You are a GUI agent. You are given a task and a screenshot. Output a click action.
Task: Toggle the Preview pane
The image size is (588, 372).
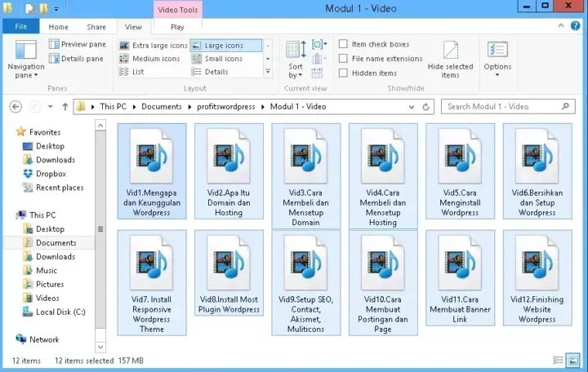[78, 44]
